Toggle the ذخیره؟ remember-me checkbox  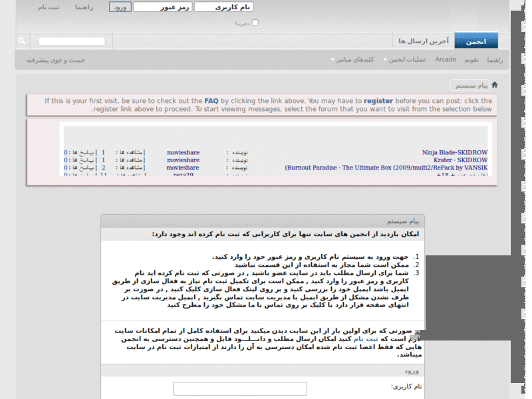(255, 23)
